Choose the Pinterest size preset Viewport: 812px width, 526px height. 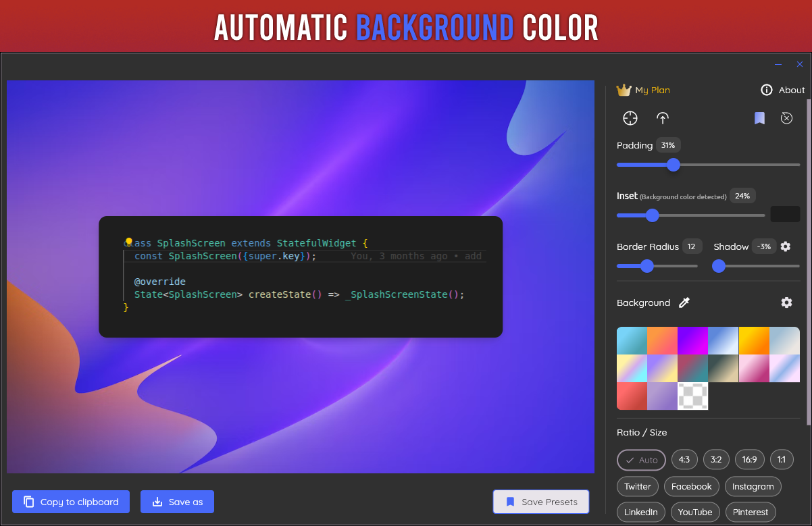tap(751, 512)
